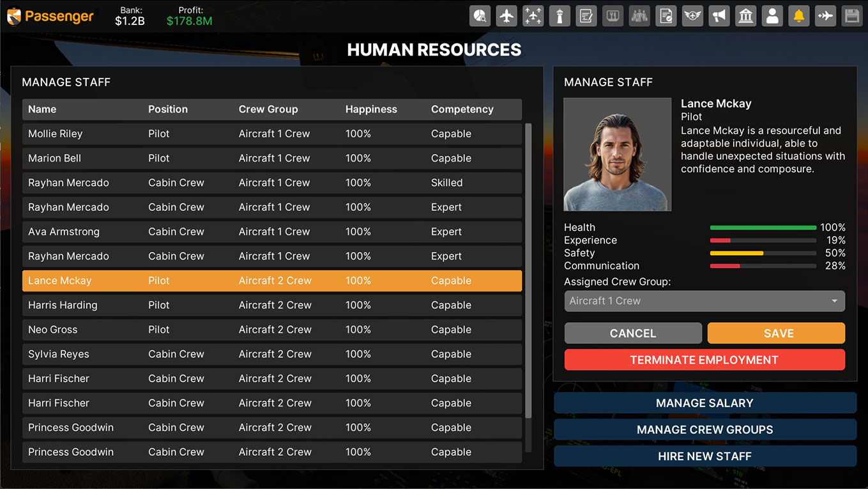The width and height of the screenshot is (868, 489).
Task: Sort staff list by Happiness column
Action: point(371,109)
